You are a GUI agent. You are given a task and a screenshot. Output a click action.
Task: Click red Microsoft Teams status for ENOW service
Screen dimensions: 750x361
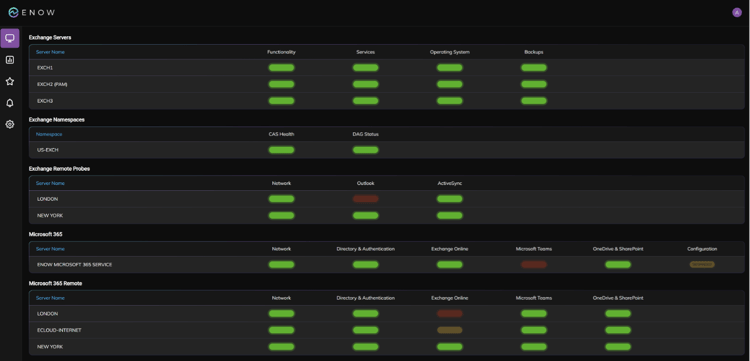(x=534, y=264)
